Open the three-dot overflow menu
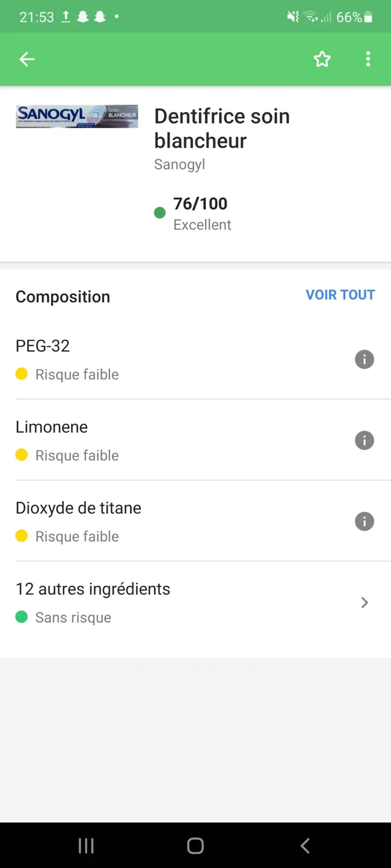This screenshot has width=391, height=868. [x=368, y=59]
